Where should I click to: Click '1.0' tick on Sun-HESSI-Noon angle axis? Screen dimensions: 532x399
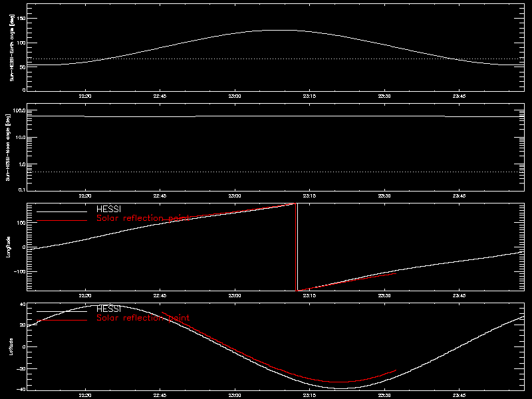click(22, 164)
